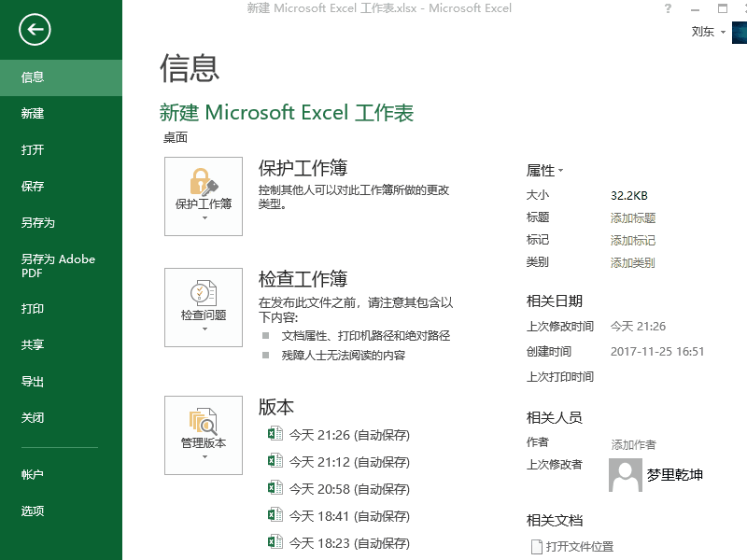Open the 今天 21:26 autosave version

coord(349,435)
